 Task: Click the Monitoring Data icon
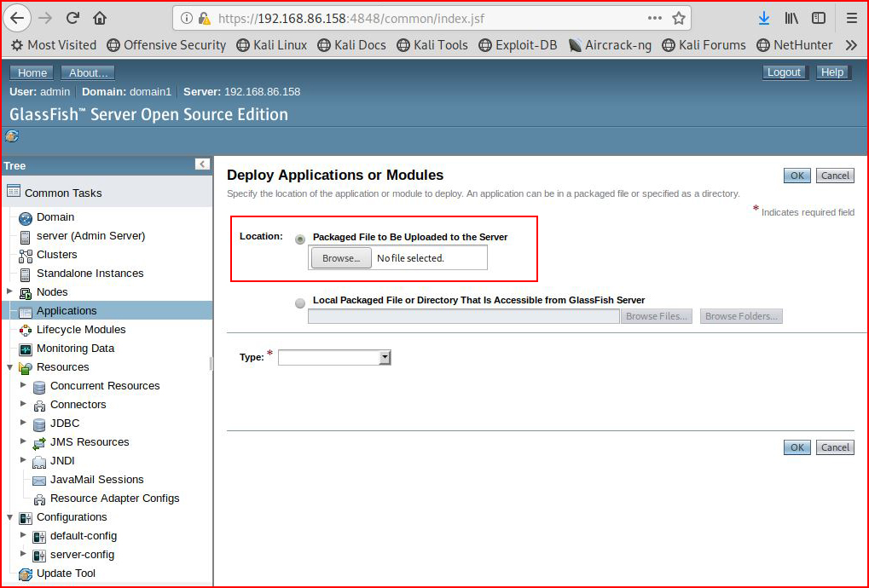(x=26, y=349)
